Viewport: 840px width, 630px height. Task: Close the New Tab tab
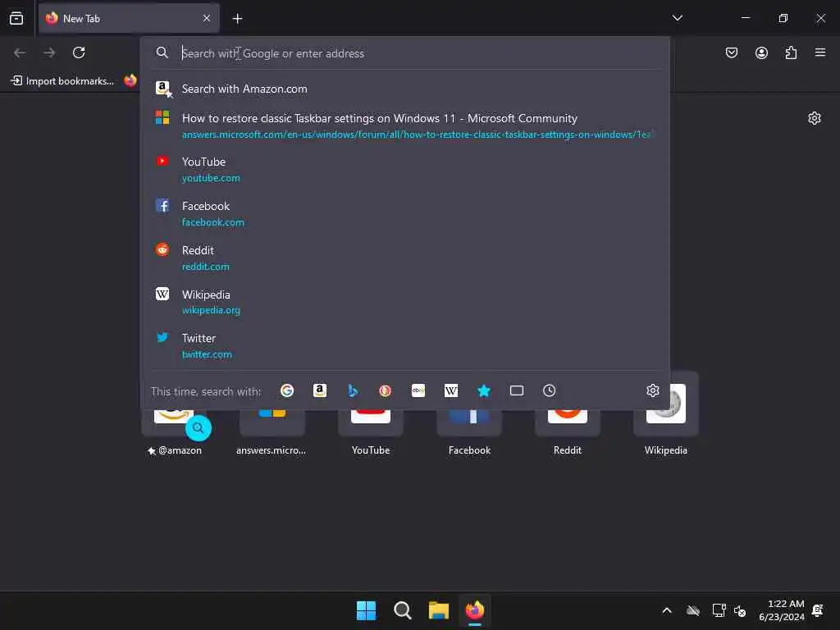coord(206,18)
